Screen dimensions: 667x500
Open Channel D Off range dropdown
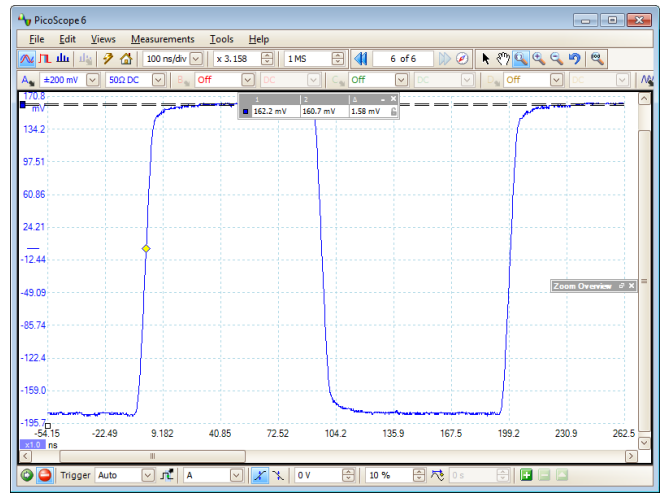coord(556,80)
